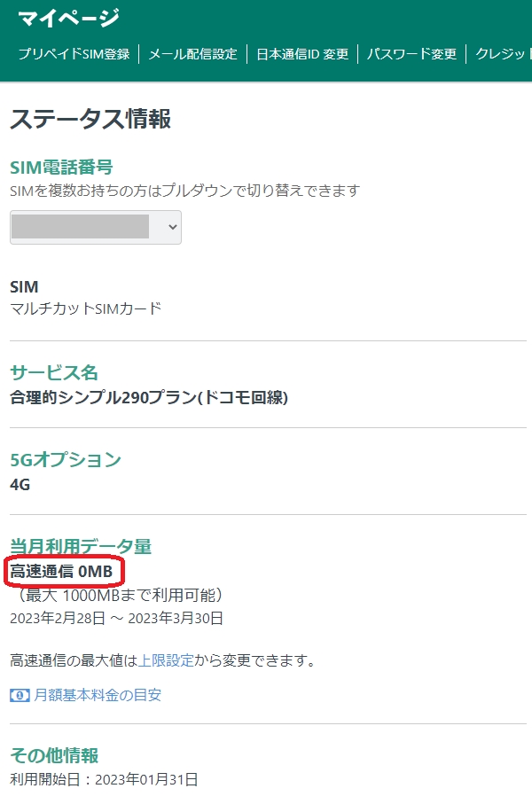Image resolution: width=532 pixels, height=804 pixels.
Task: Click the red-circled 高速通信 0MB value
Action: 62,572
